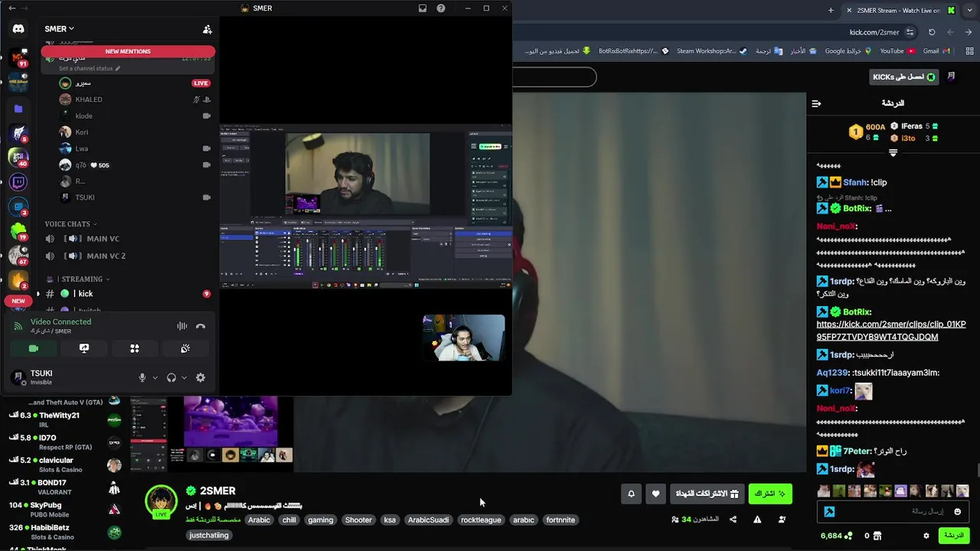Click the small webcam thumbnail in Discord
980x551 pixels.
pos(464,337)
